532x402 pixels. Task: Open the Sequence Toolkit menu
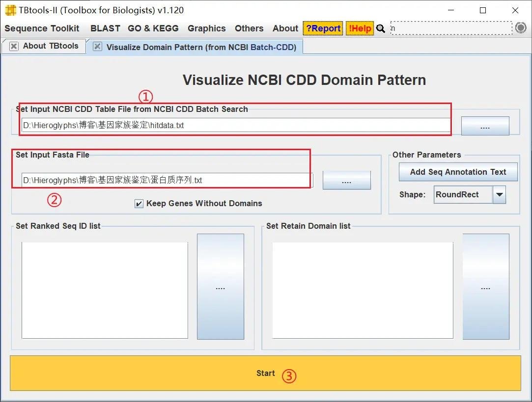click(x=42, y=28)
